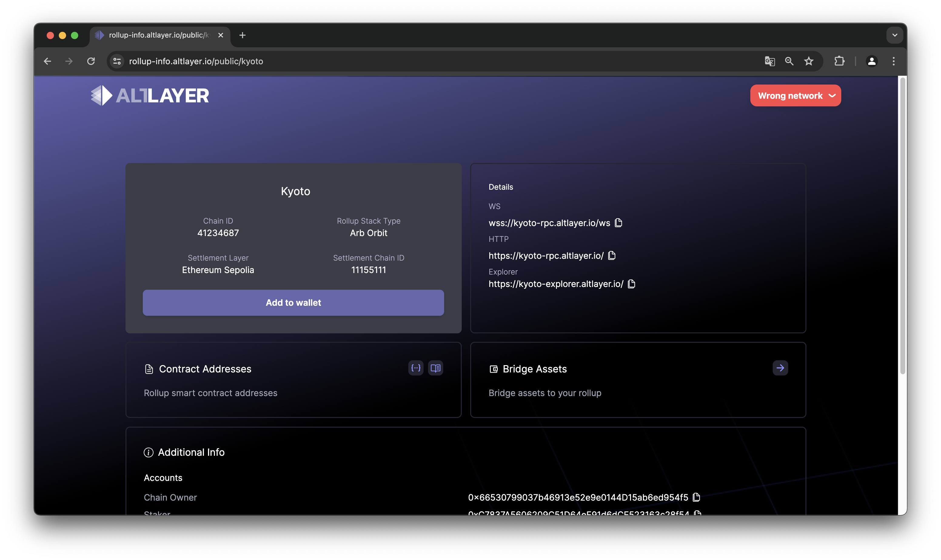The image size is (941, 560).
Task: Click Ethereum Sepolia settlement layer
Action: (218, 270)
